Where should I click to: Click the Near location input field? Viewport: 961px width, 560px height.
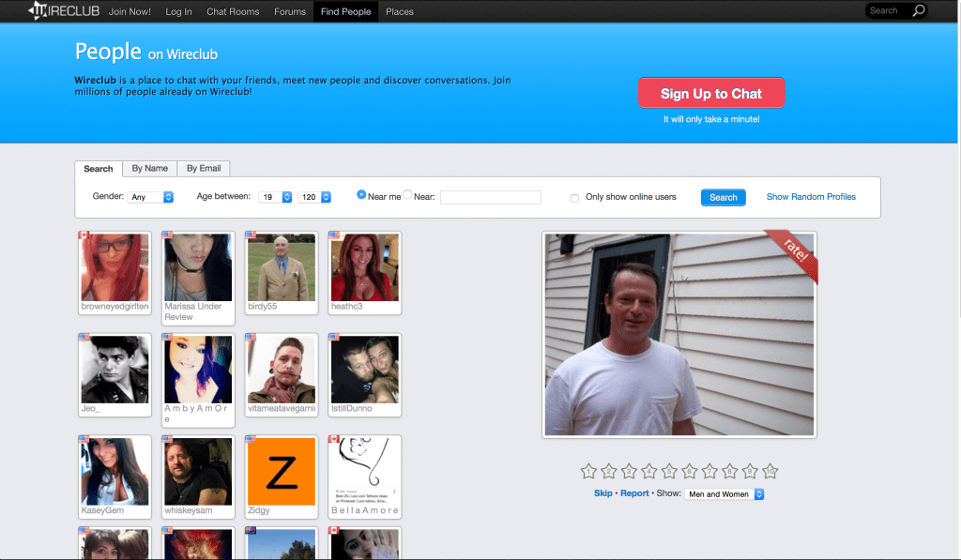click(490, 197)
